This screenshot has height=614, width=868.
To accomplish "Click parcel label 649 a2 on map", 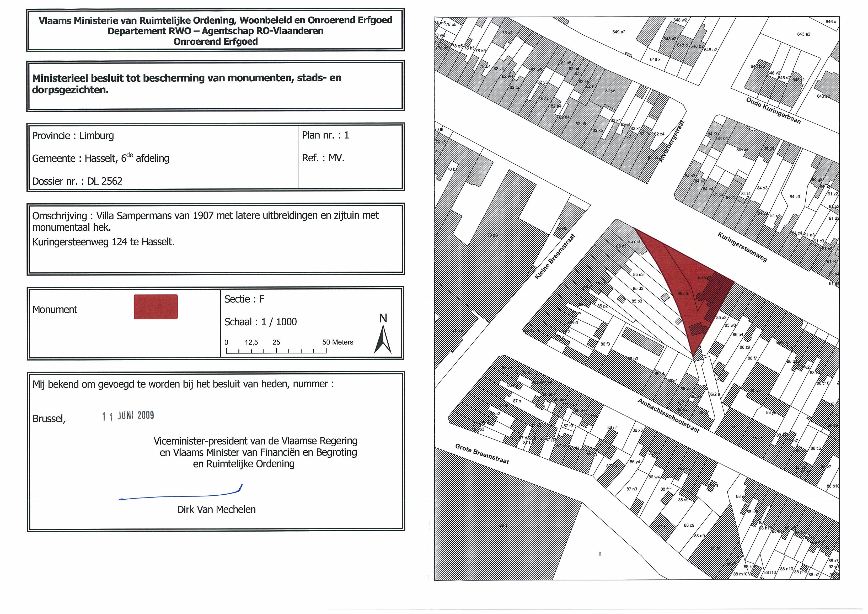I will pyautogui.click(x=619, y=32).
